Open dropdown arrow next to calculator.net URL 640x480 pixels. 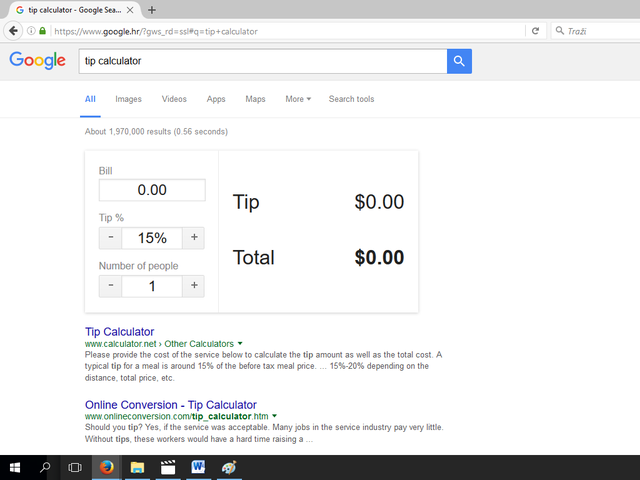(x=240, y=344)
